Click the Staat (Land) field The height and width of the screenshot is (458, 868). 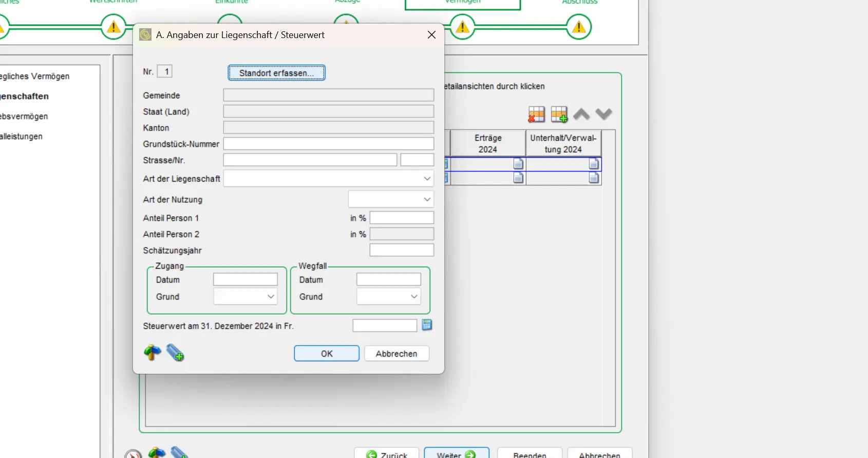coord(329,112)
